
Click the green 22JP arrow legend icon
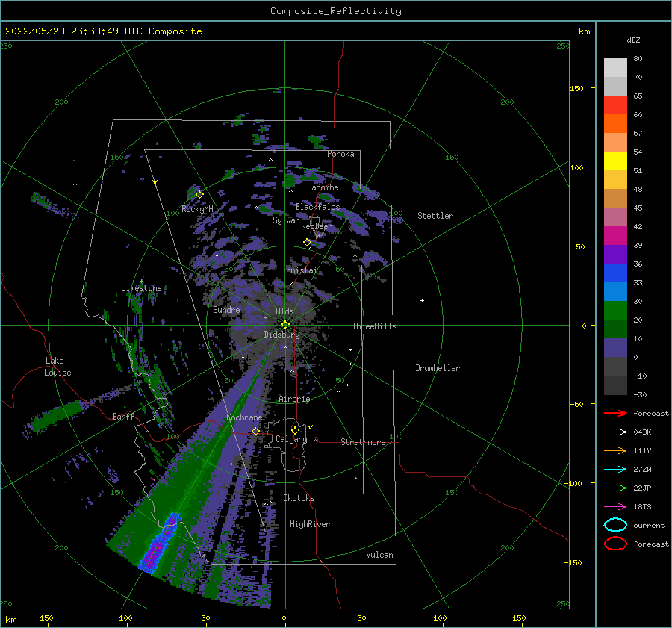(x=615, y=488)
